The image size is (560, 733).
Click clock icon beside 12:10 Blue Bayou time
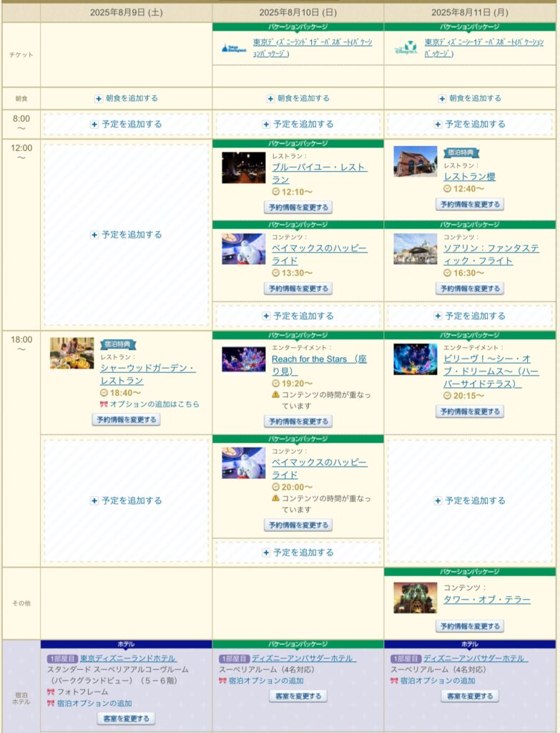(x=275, y=192)
